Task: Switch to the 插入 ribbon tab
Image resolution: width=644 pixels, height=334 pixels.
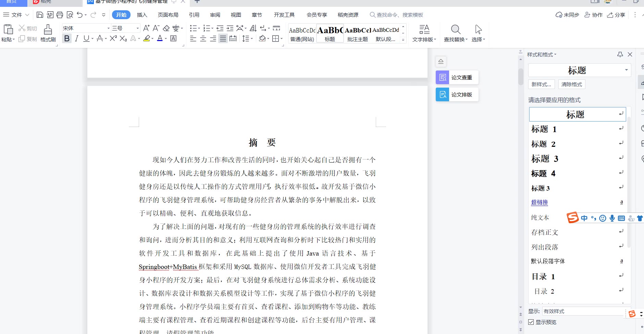Action: [142, 15]
